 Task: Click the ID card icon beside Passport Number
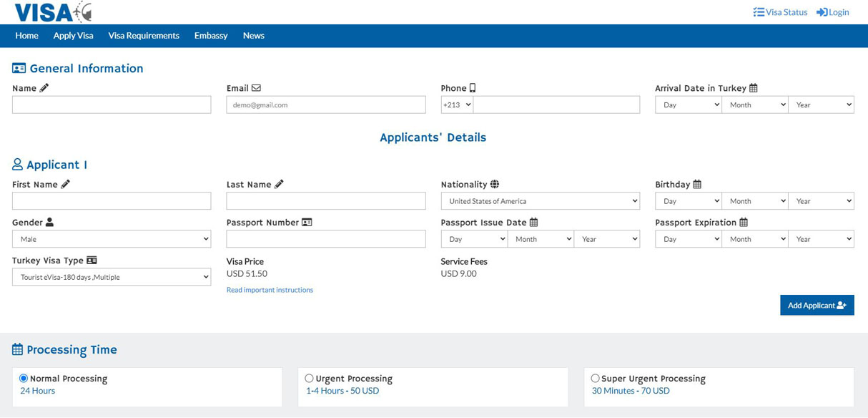pyautogui.click(x=307, y=222)
